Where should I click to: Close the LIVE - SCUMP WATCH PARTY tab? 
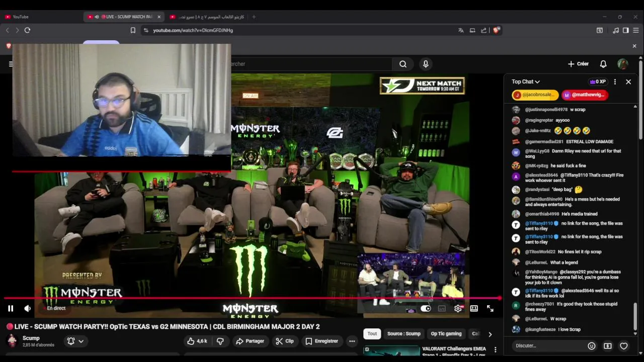click(159, 17)
